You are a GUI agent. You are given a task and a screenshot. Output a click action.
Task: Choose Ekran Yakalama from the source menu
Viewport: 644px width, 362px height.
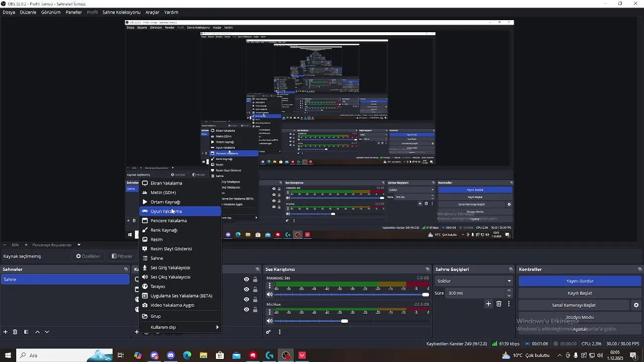pyautogui.click(x=180, y=183)
